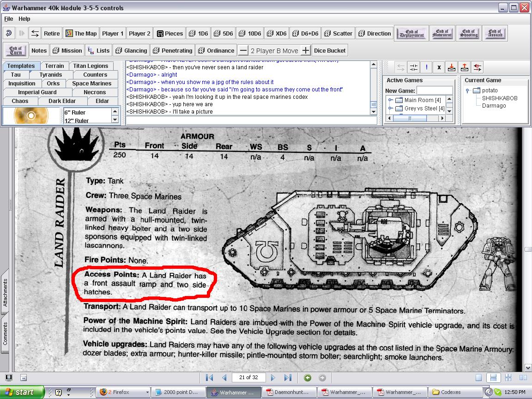Click End of Assault gothic button
The height and width of the screenshot is (399, 532).
coord(495,33)
